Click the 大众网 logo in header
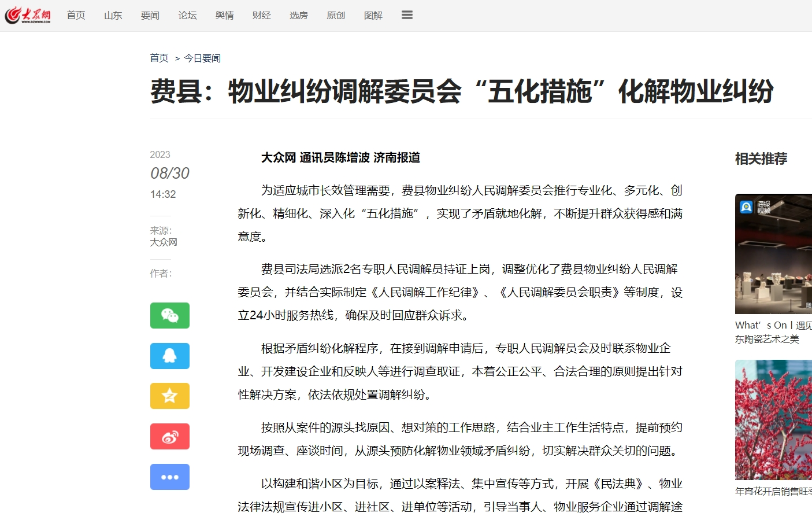 coord(28,15)
